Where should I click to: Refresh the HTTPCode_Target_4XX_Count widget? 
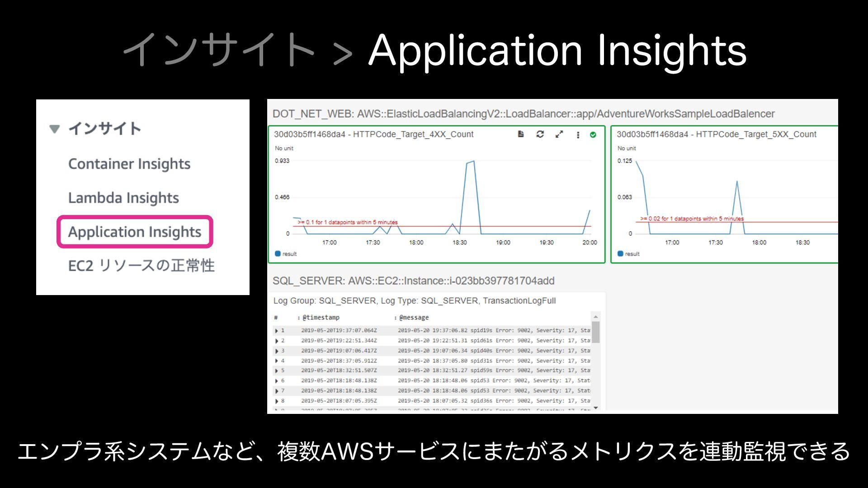point(540,134)
